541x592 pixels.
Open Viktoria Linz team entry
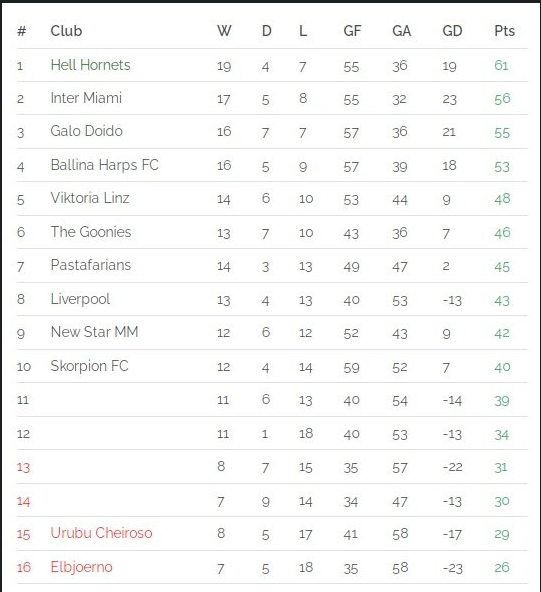(x=90, y=198)
